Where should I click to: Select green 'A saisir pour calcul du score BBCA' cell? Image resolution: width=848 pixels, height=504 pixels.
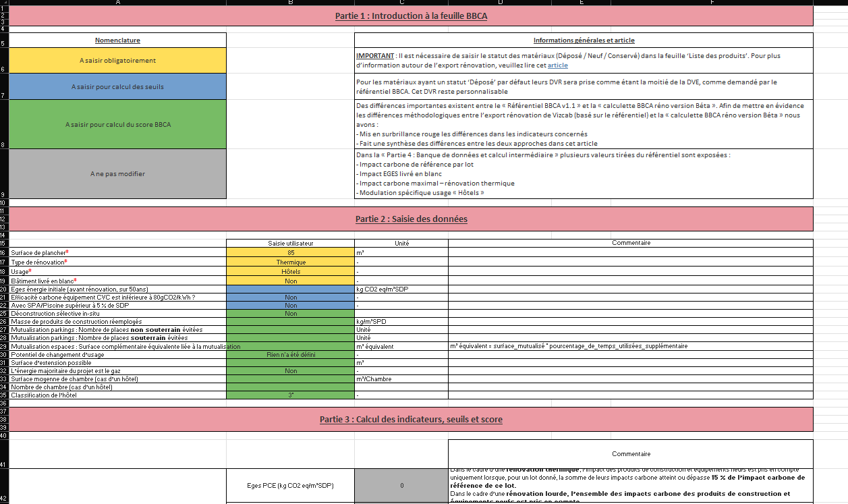tap(117, 124)
